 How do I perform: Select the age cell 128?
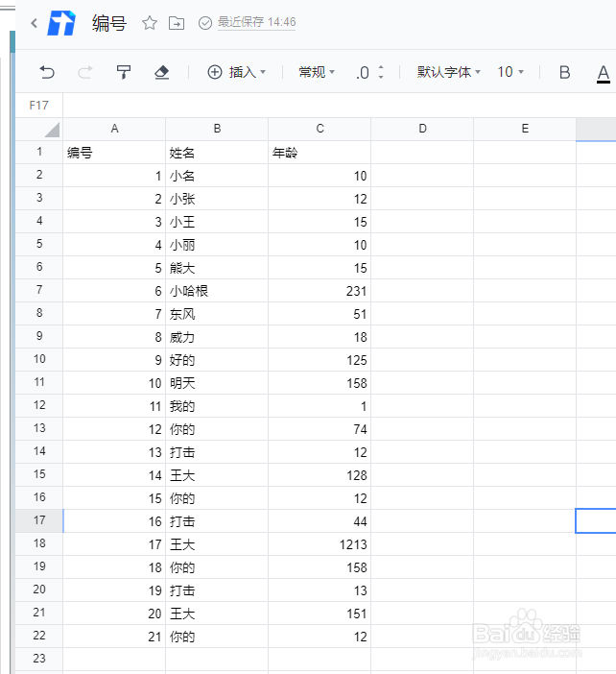pyautogui.click(x=320, y=475)
